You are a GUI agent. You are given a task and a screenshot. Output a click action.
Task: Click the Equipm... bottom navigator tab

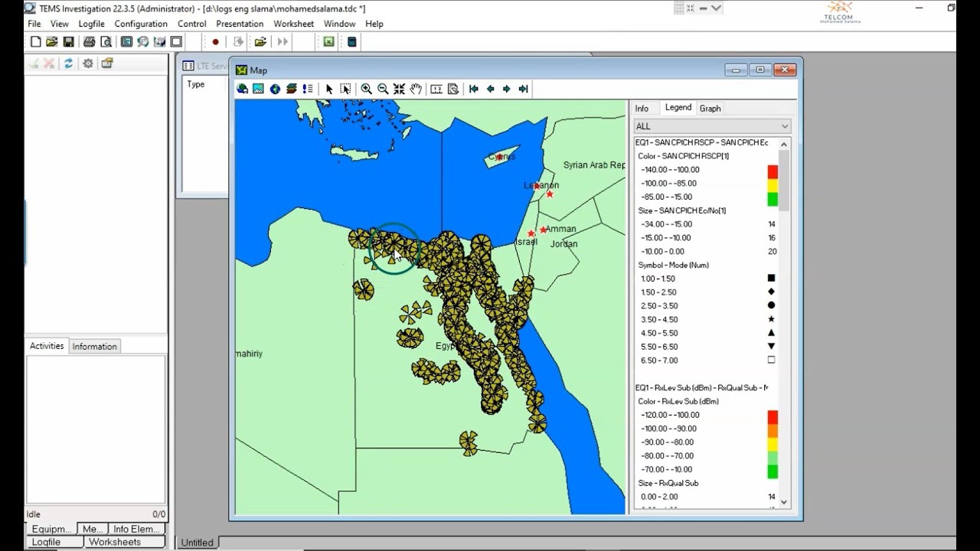click(51, 529)
